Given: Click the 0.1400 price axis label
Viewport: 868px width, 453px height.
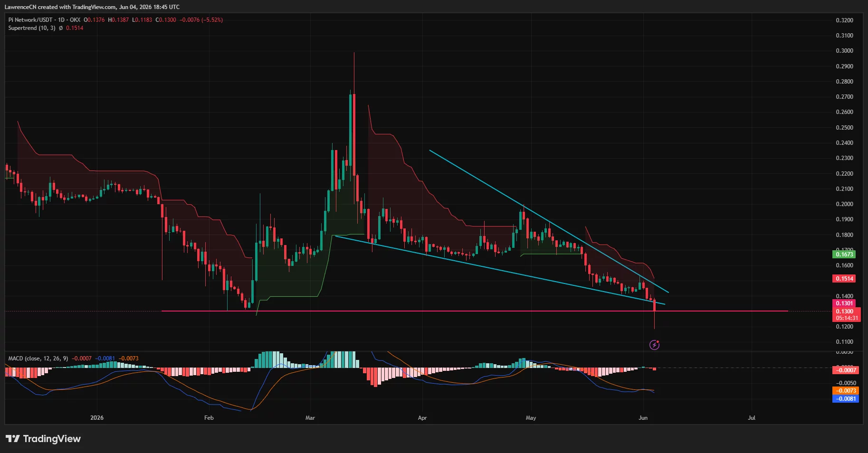Looking at the screenshot, I should click(x=845, y=296).
